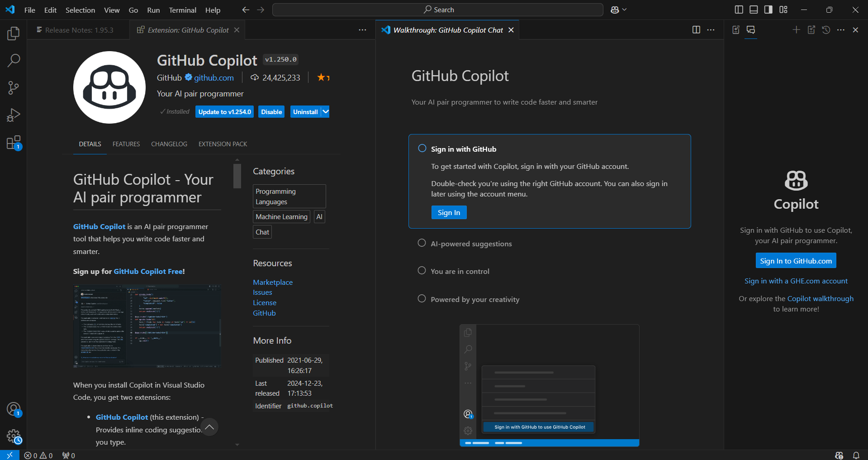Switch to the CHANGELOG tab
The height and width of the screenshot is (460, 868).
pyautogui.click(x=169, y=144)
